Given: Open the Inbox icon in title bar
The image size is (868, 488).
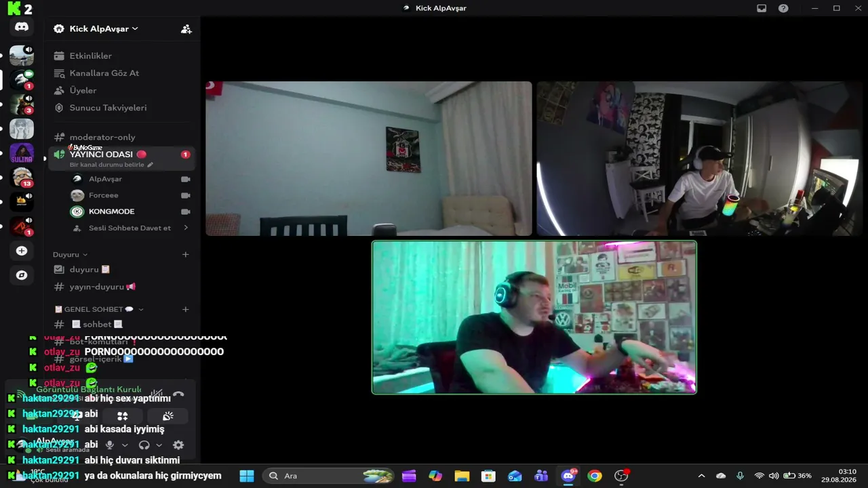Looking at the screenshot, I should [762, 8].
